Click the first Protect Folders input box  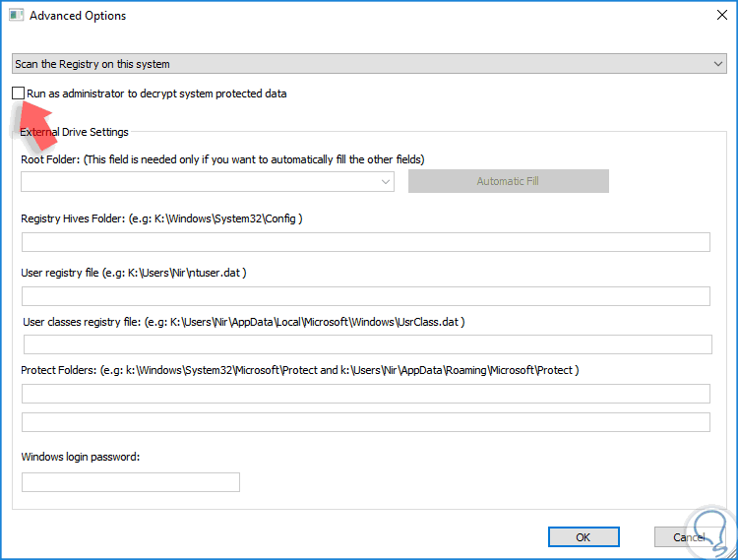coord(365,394)
